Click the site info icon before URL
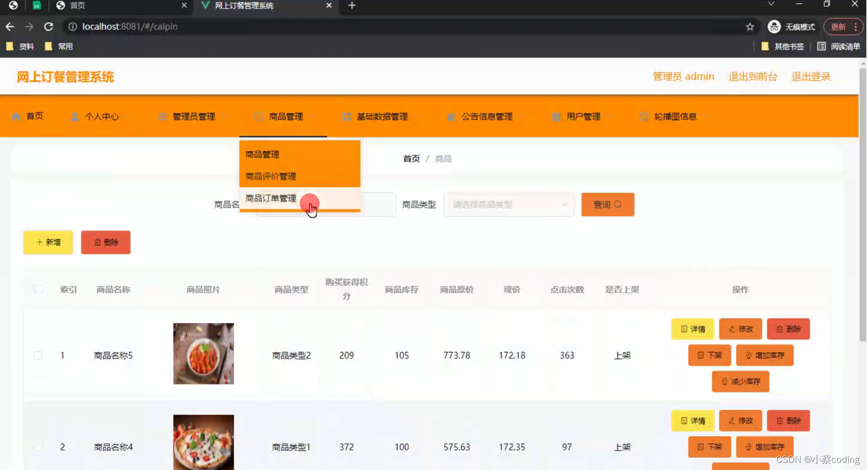This screenshot has height=470, width=868. (72, 27)
